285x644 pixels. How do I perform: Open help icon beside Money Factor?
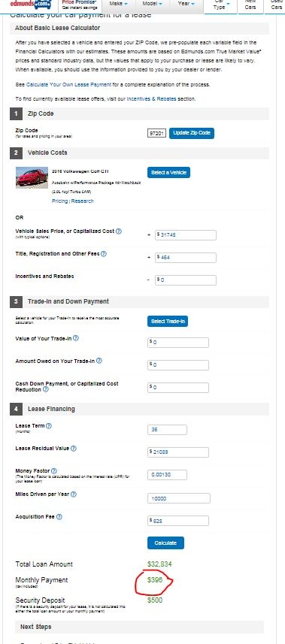[54, 470]
